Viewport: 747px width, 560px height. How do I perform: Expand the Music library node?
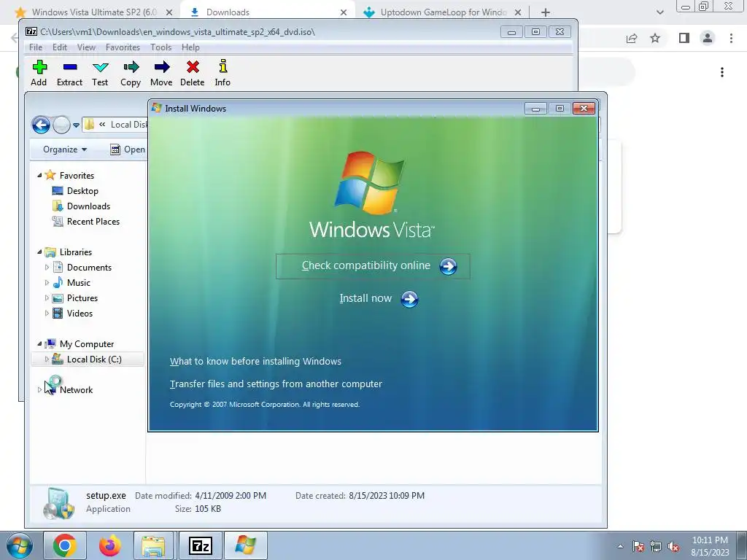[47, 283]
